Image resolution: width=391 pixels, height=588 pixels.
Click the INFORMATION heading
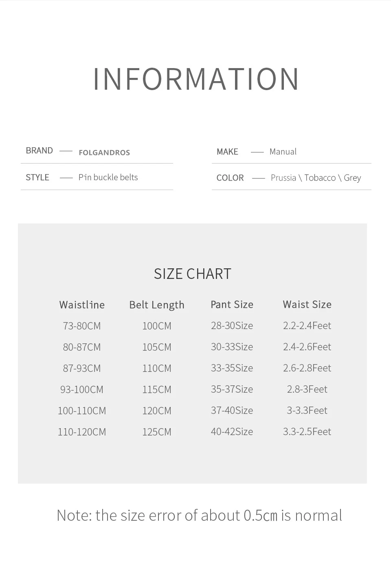click(x=196, y=79)
